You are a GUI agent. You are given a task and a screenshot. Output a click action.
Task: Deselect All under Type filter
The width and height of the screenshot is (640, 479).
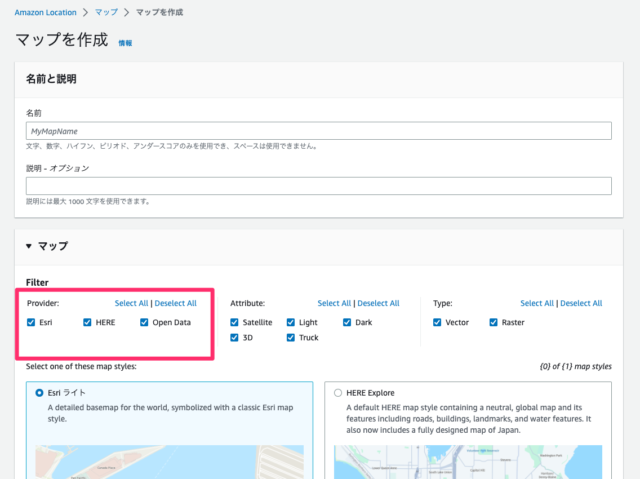tap(581, 303)
